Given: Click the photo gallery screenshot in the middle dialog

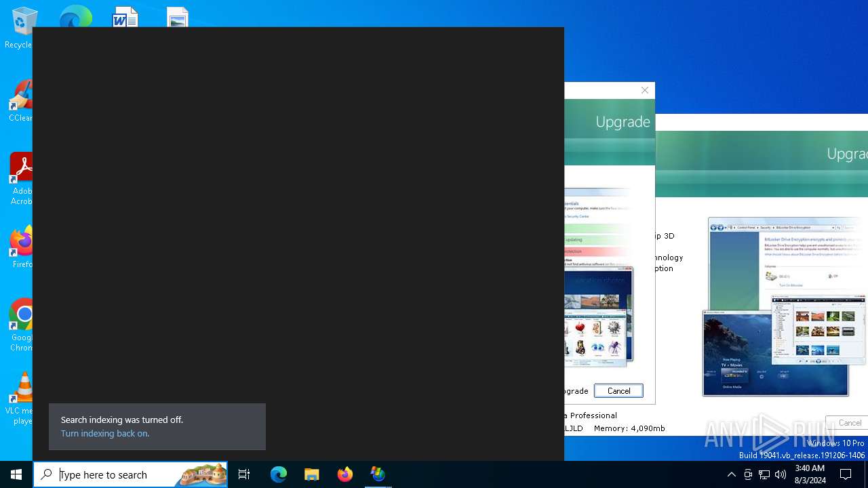Looking at the screenshot, I should pos(599,317).
